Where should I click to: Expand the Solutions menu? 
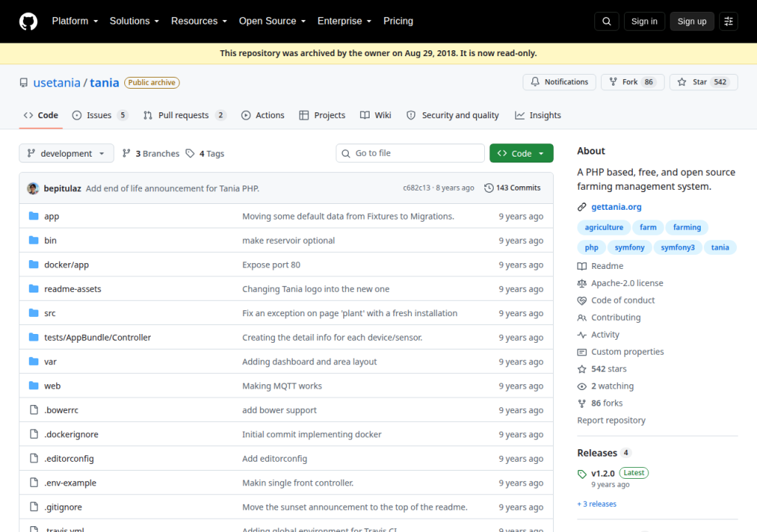(135, 21)
